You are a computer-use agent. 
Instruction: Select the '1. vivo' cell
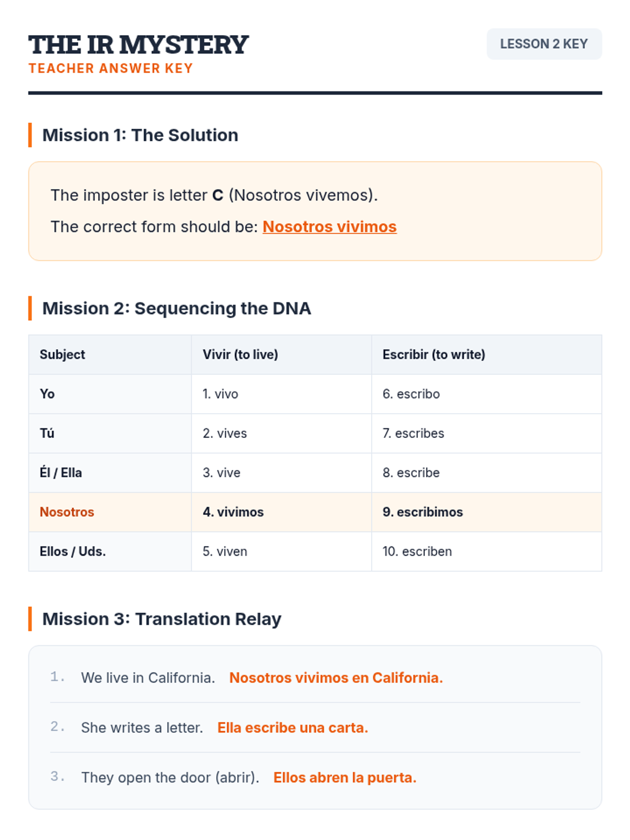220,394
